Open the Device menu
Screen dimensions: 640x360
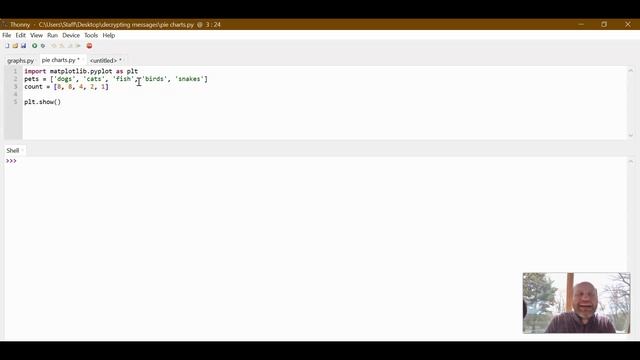pyautogui.click(x=71, y=35)
